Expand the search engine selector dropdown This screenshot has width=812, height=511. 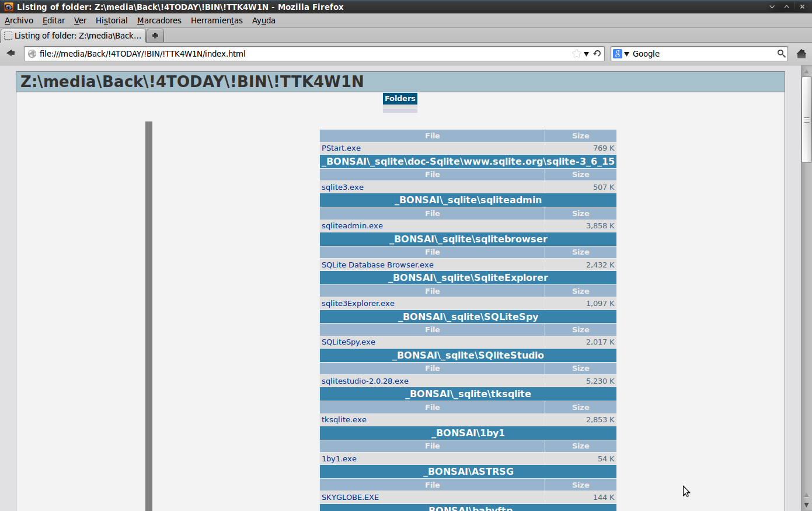[626, 54]
